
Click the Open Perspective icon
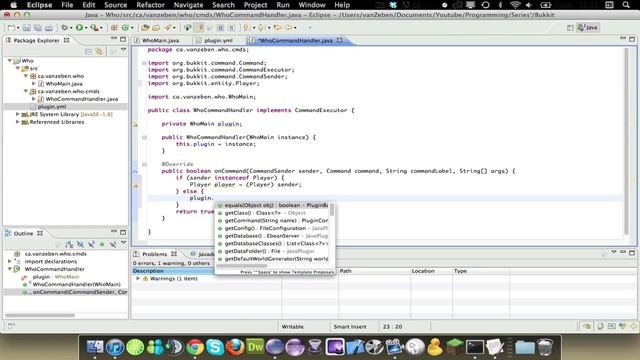click(570, 28)
